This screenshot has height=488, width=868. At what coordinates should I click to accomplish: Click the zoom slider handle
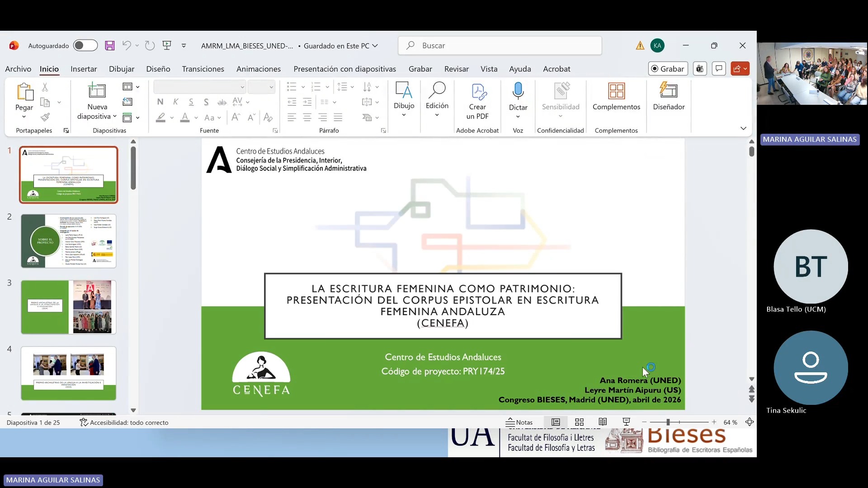(668, 422)
